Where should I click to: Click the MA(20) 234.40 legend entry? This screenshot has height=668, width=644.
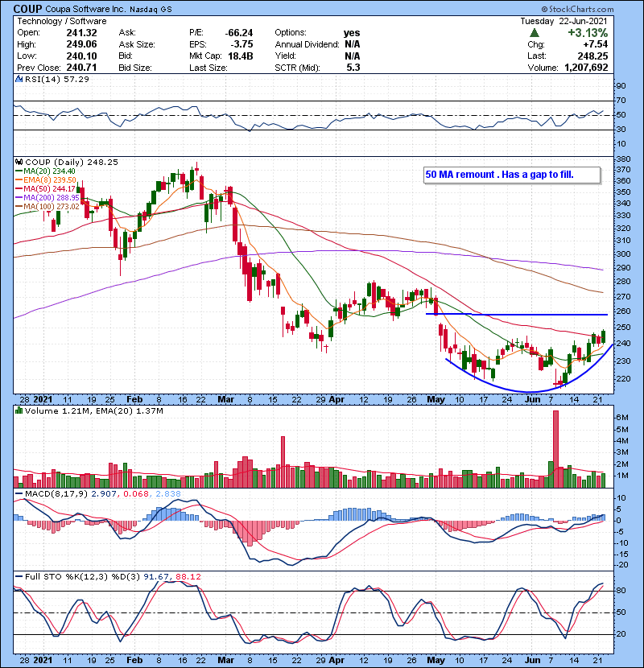coord(45,171)
